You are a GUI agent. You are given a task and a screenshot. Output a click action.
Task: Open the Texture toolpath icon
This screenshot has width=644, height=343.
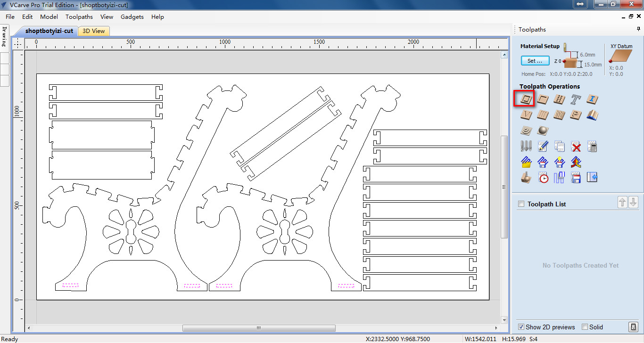[x=559, y=115]
